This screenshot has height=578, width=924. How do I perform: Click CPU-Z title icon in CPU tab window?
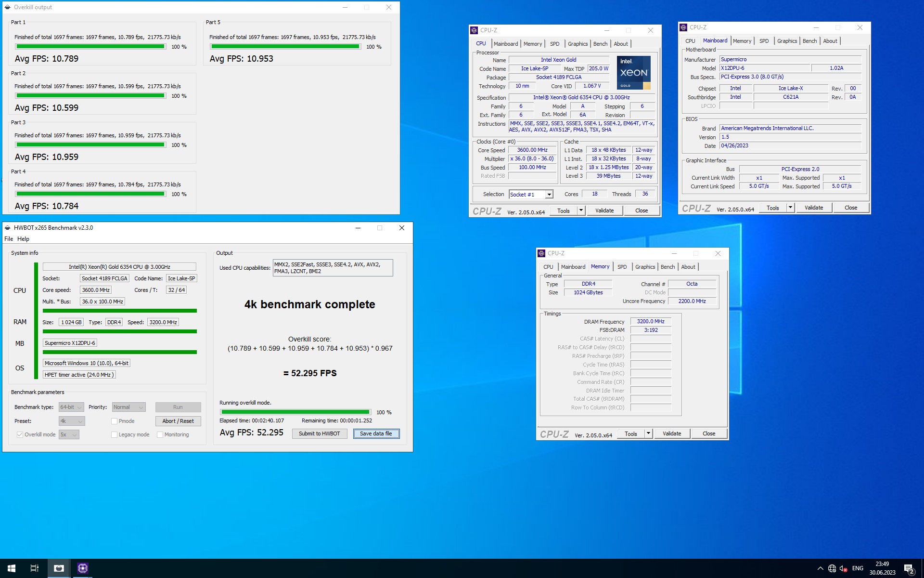point(474,30)
